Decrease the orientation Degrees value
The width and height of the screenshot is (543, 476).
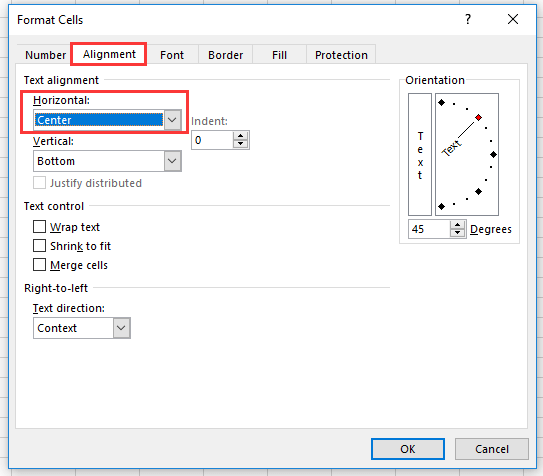coord(457,233)
